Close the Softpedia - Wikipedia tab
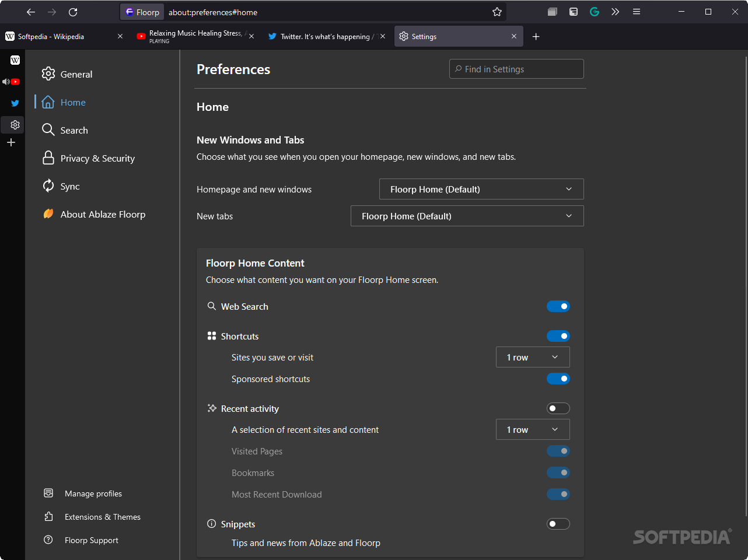The image size is (748, 560). [x=120, y=36]
